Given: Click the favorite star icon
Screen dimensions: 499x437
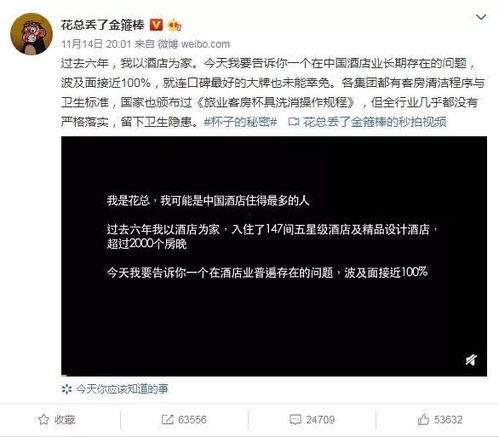Looking at the screenshot, I should pyautogui.click(x=44, y=420).
